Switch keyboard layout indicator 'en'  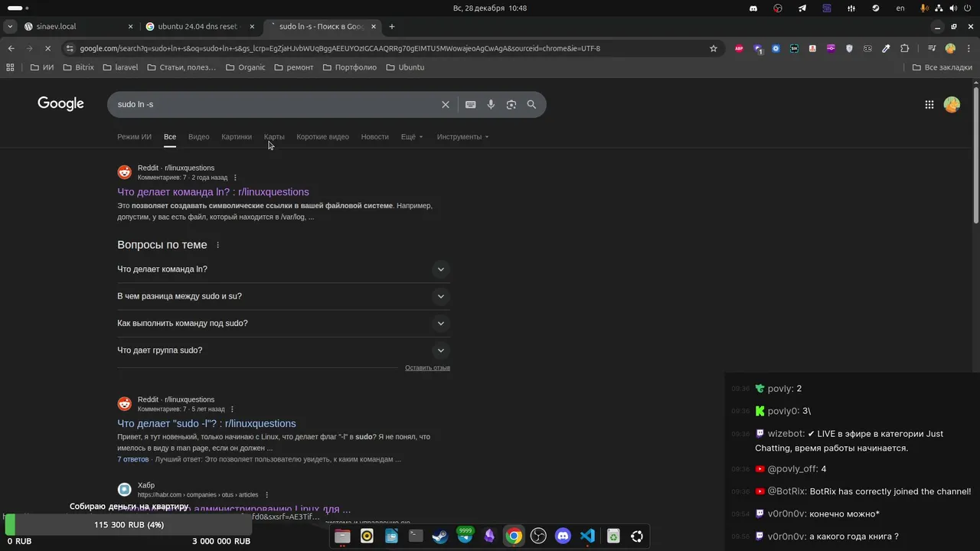pyautogui.click(x=900, y=8)
